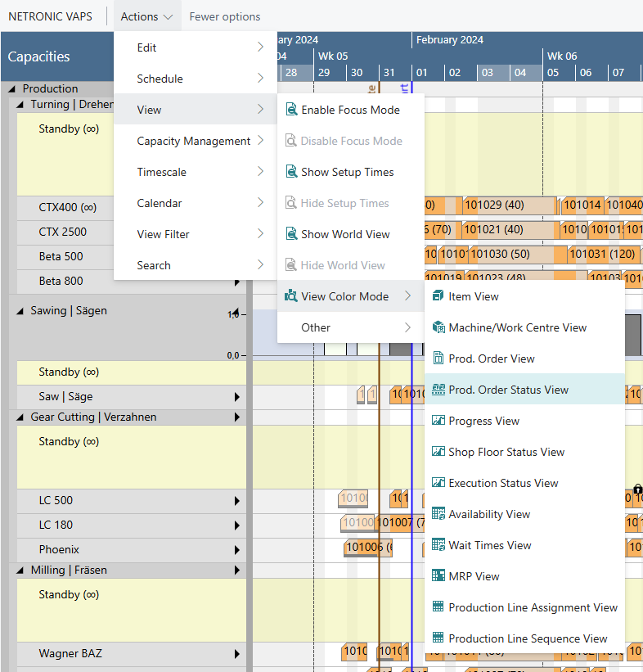Click the Production Line Sequence View icon

click(438, 638)
